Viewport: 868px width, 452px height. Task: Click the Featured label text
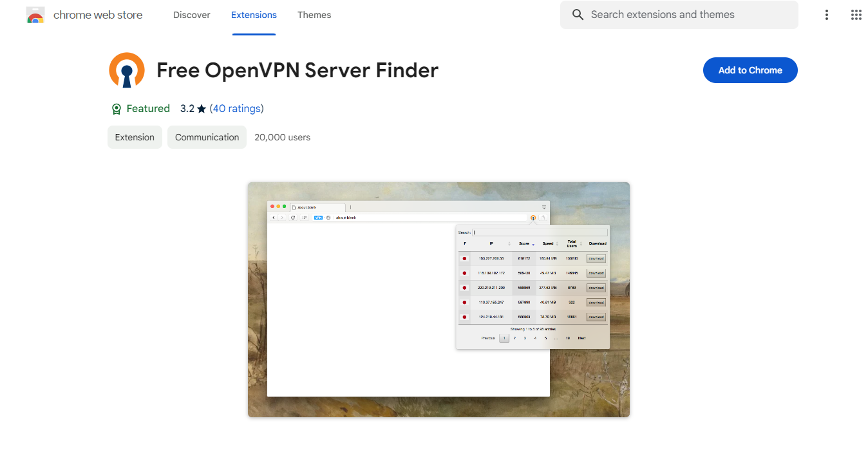(x=148, y=109)
